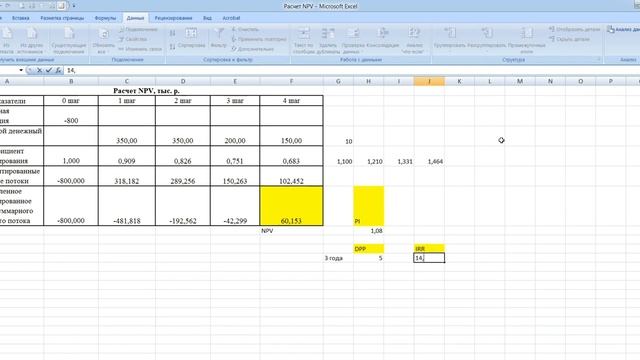Image resolution: width=640 pixels, height=360 pixels.
Task: Click the yellow PI label cell
Action: coord(369,206)
